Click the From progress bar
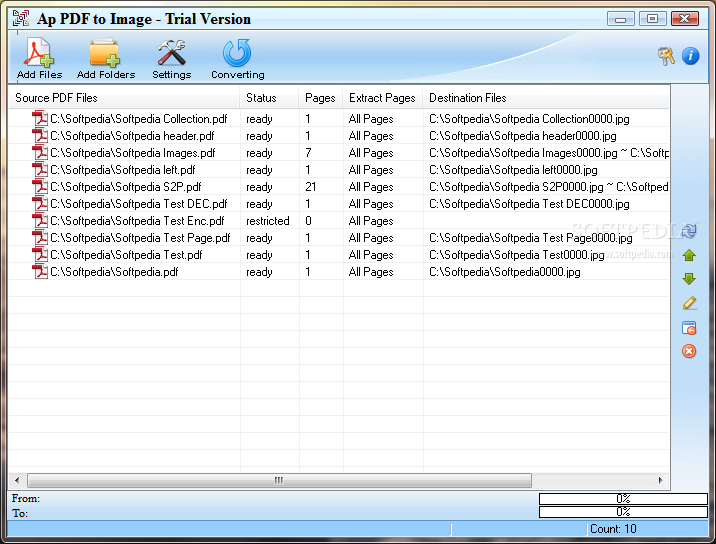This screenshot has height=544, width=716. (x=623, y=498)
